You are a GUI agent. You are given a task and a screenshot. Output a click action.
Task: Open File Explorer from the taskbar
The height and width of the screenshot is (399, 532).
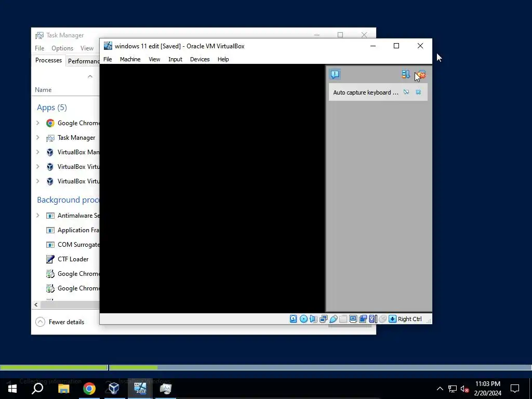pyautogui.click(x=63, y=389)
